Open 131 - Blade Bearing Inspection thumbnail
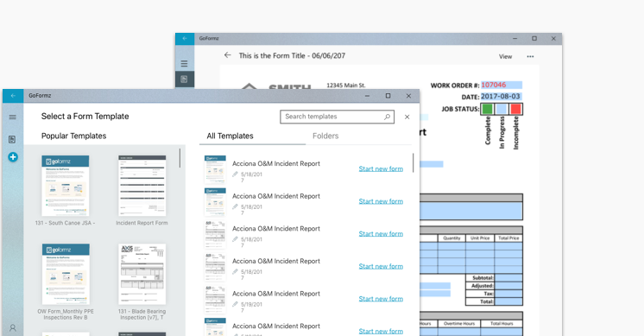Image resolution: width=644 pixels, height=336 pixels. [x=142, y=274]
